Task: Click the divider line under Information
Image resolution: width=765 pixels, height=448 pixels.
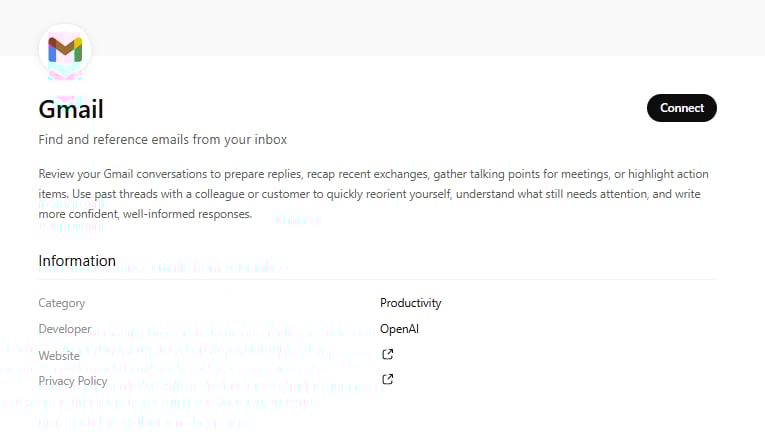Action: point(378,279)
